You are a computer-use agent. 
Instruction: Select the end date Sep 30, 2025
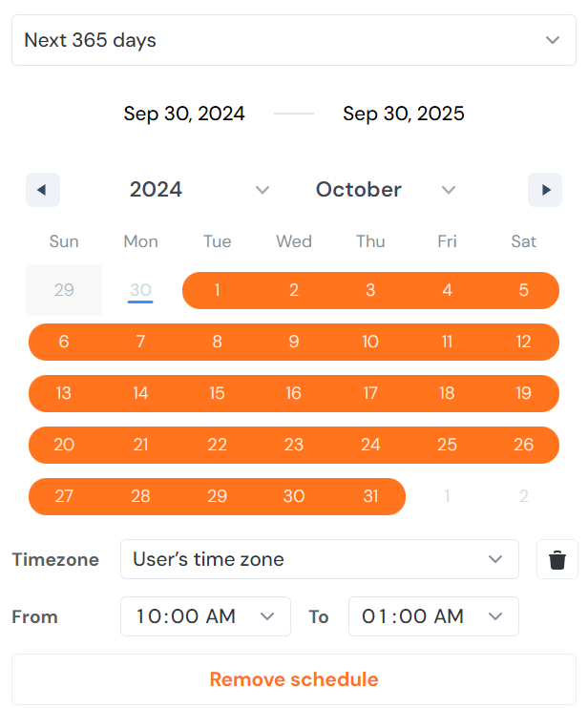point(404,115)
